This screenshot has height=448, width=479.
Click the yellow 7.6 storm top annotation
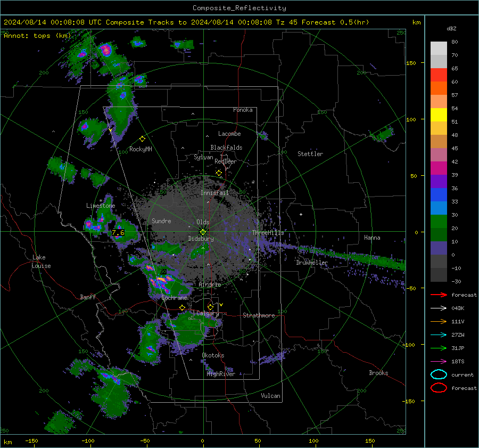118,233
